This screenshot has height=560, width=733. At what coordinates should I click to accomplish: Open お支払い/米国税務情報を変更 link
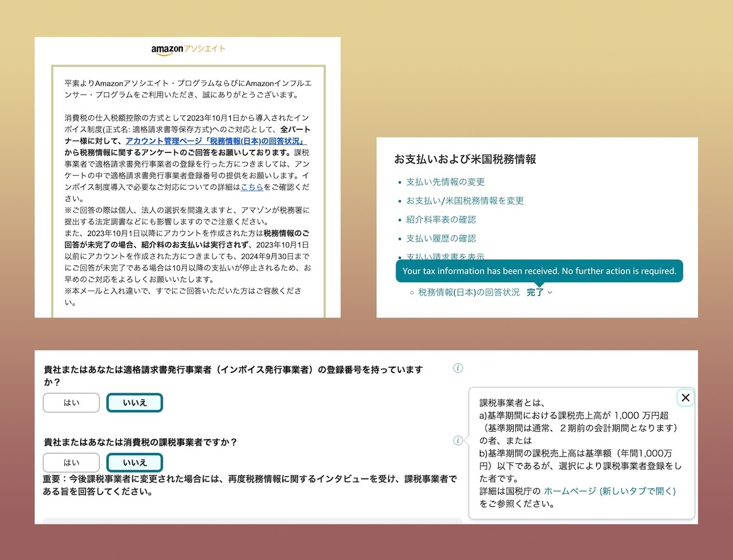465,200
